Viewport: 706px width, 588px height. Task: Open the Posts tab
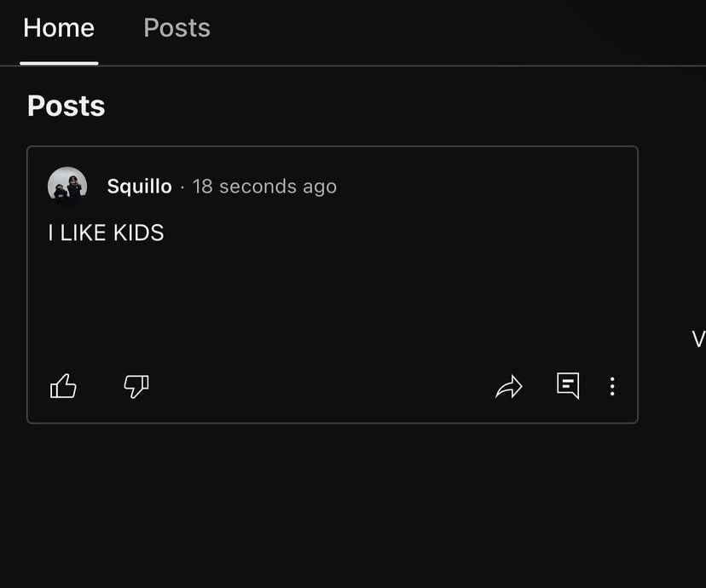pyautogui.click(x=176, y=28)
